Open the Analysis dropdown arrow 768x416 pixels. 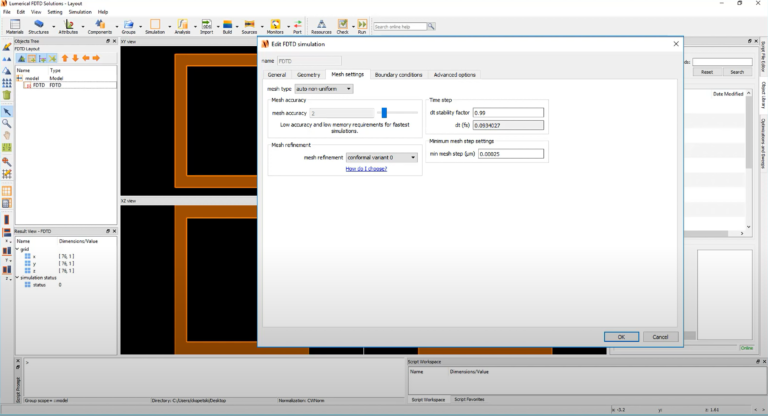tap(194, 26)
